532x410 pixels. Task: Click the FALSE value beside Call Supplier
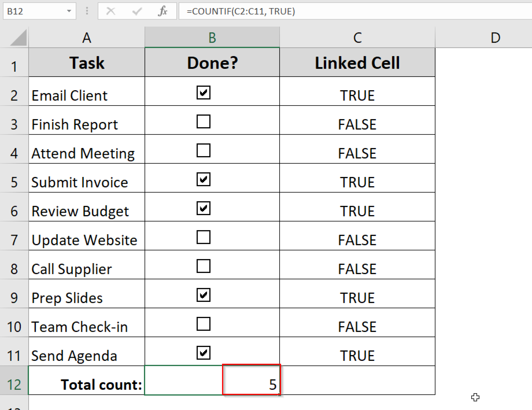pyautogui.click(x=357, y=269)
